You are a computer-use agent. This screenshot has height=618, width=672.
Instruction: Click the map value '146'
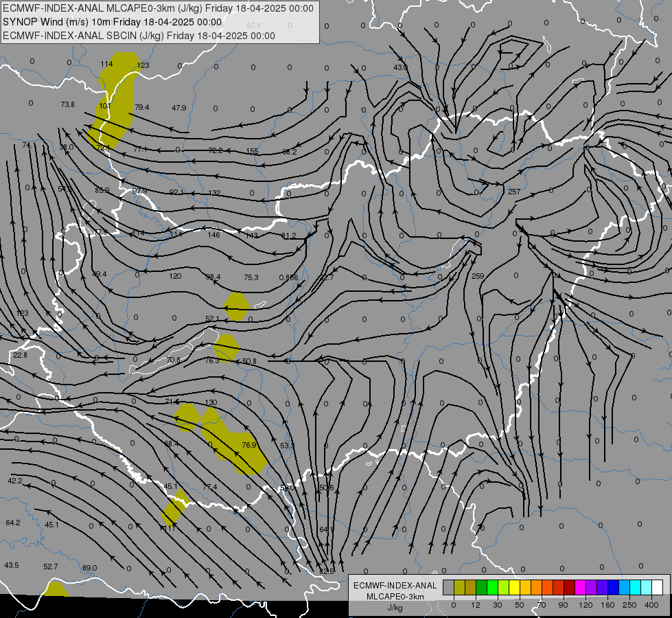213,235
